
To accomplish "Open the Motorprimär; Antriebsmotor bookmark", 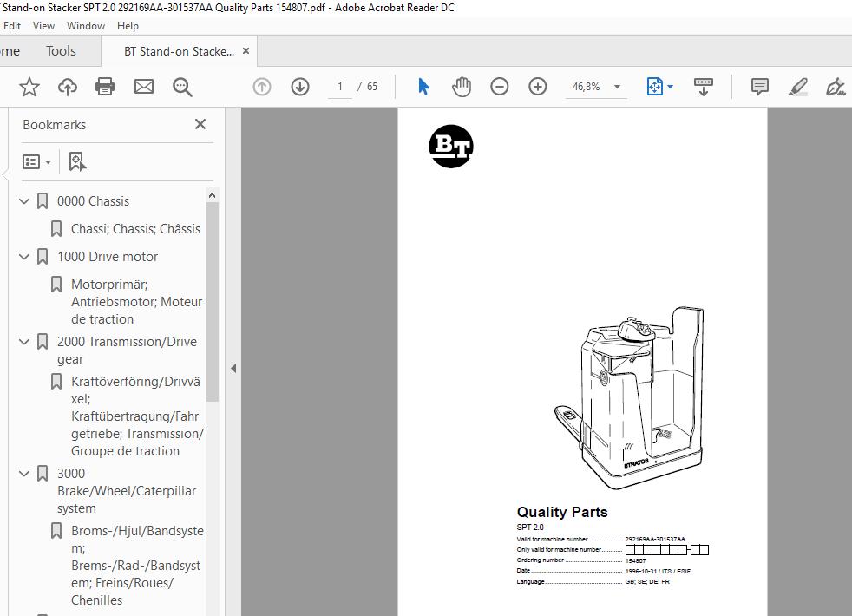I will tap(136, 301).
